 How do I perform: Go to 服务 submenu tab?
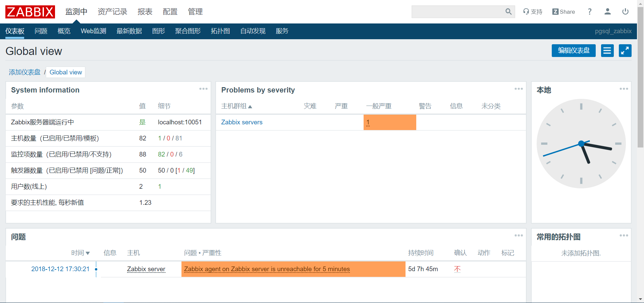[x=282, y=31]
